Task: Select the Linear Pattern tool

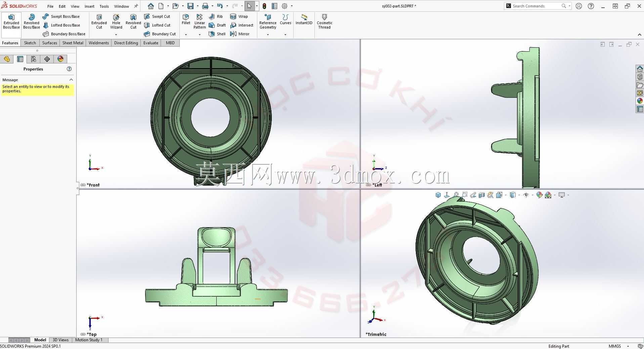Action: click(200, 21)
